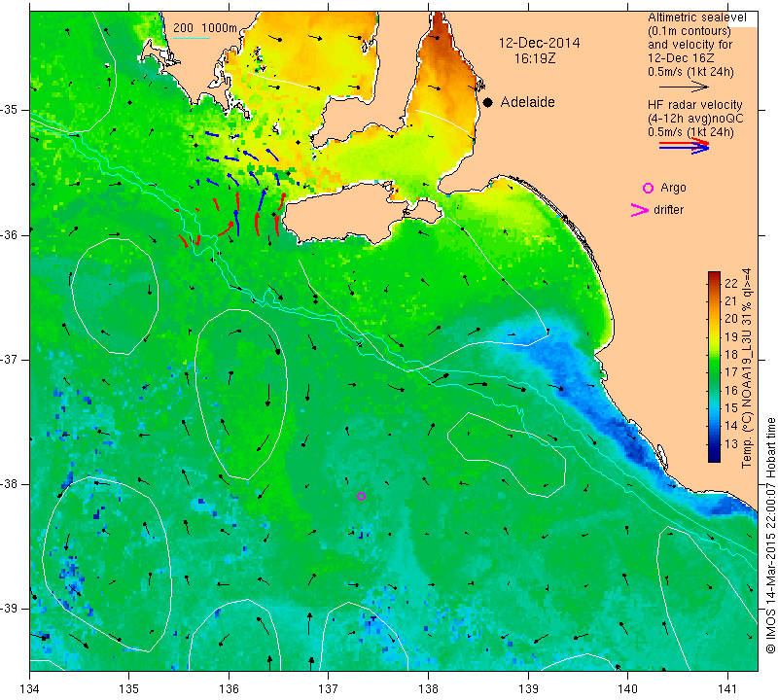Click the black altimetric velocity scale arrow in legend
The width and height of the screenshot is (778, 700).
685,87
